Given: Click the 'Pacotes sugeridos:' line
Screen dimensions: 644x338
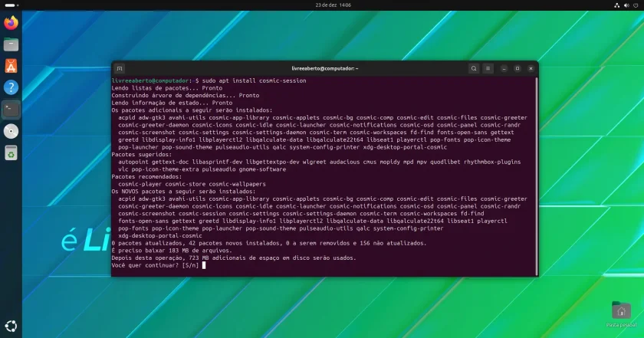Looking at the screenshot, I should pyautogui.click(x=142, y=154).
